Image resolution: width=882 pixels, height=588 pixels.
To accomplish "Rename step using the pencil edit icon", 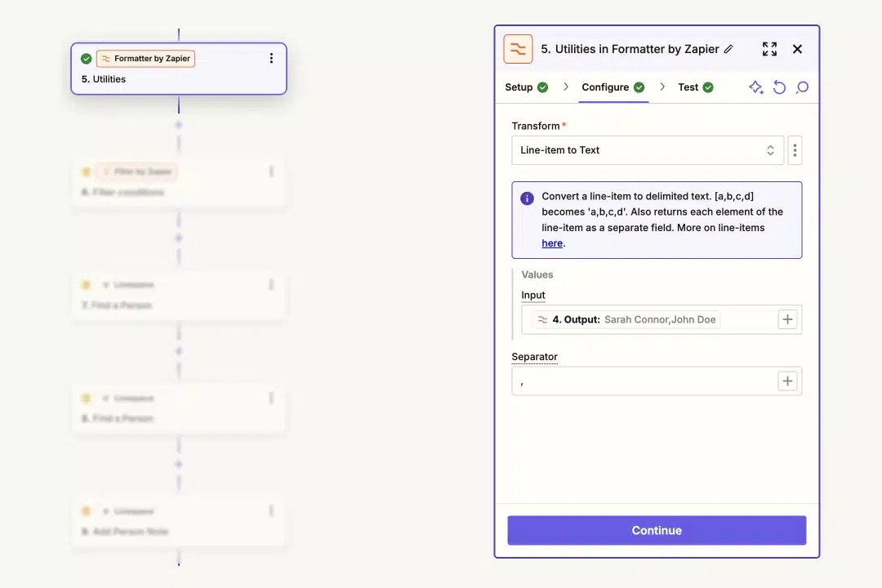I will [728, 49].
